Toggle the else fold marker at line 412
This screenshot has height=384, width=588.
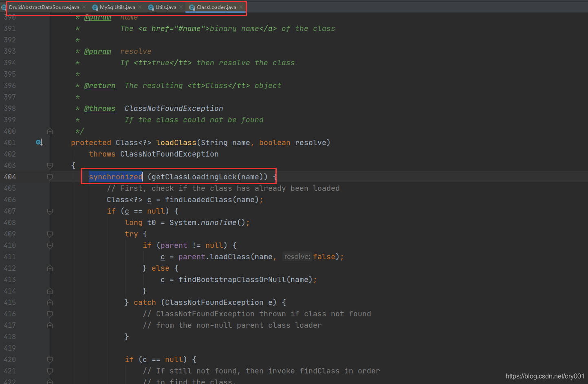click(x=50, y=268)
